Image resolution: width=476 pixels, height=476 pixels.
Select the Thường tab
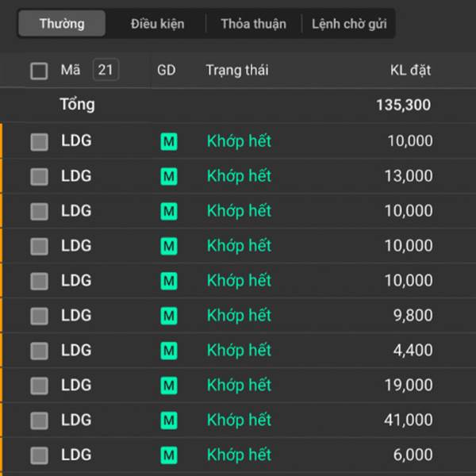[x=61, y=24]
